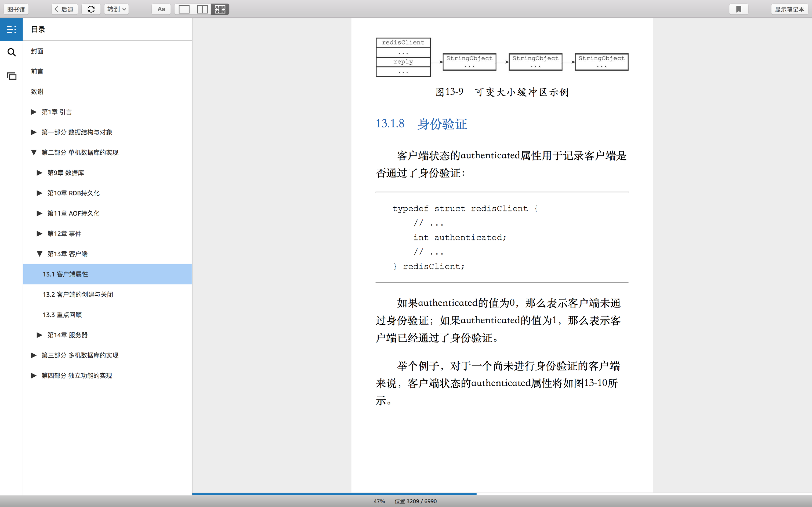Click the reading progress bar
The image size is (812, 507).
pyautogui.click(x=502, y=494)
